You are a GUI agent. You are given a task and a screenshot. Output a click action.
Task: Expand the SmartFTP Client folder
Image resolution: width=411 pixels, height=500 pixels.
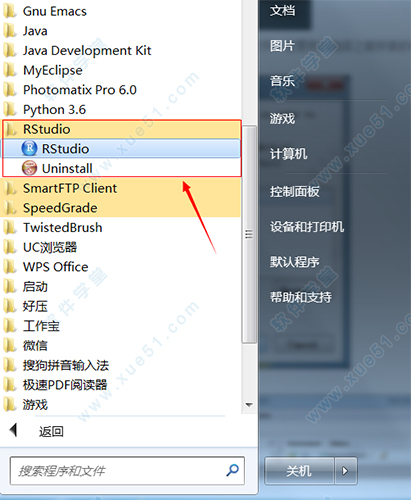tap(121, 188)
